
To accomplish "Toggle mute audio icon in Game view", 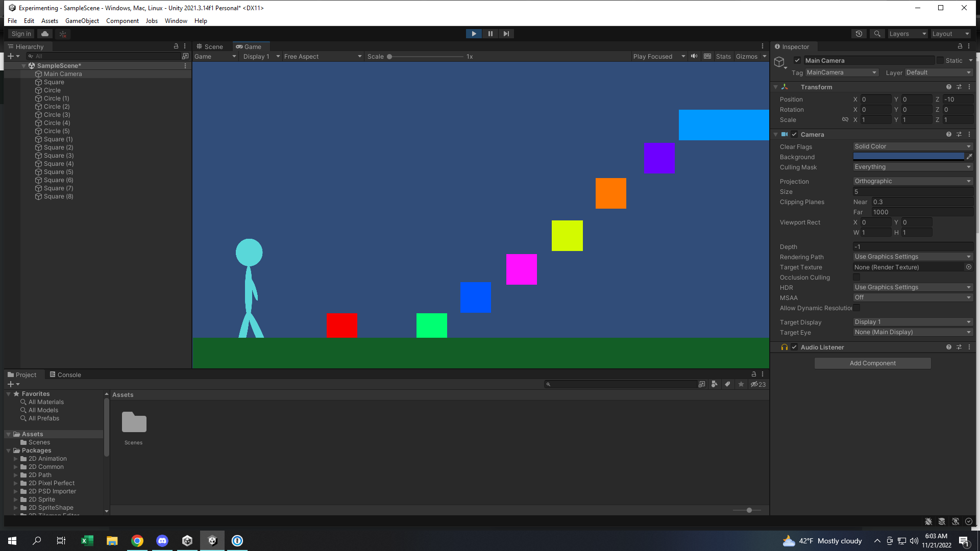I will pyautogui.click(x=694, y=56).
